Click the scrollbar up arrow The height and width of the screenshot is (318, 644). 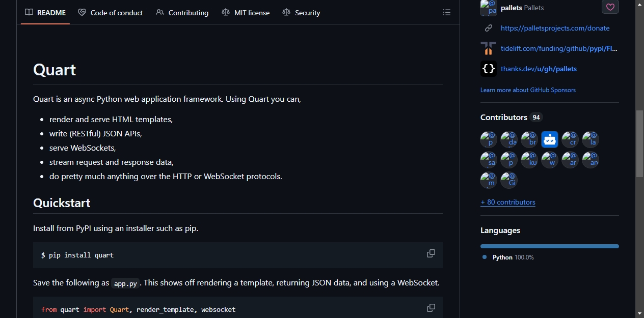[639, 4]
